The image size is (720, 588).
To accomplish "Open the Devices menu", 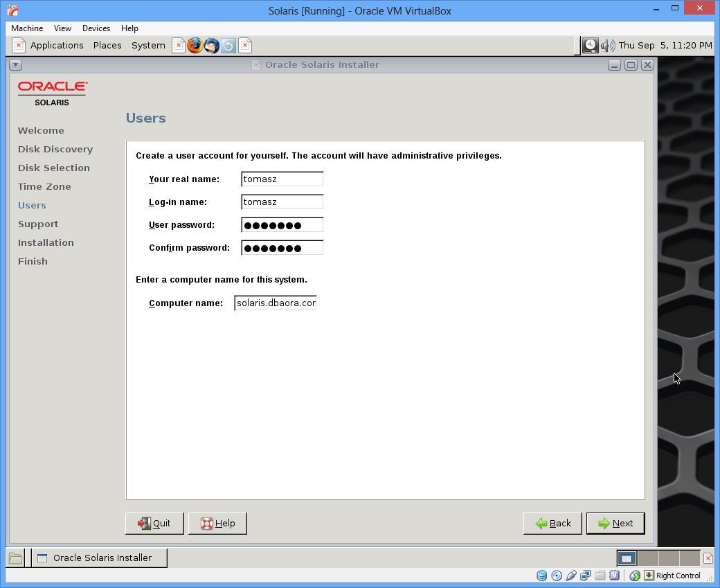I will (x=96, y=28).
